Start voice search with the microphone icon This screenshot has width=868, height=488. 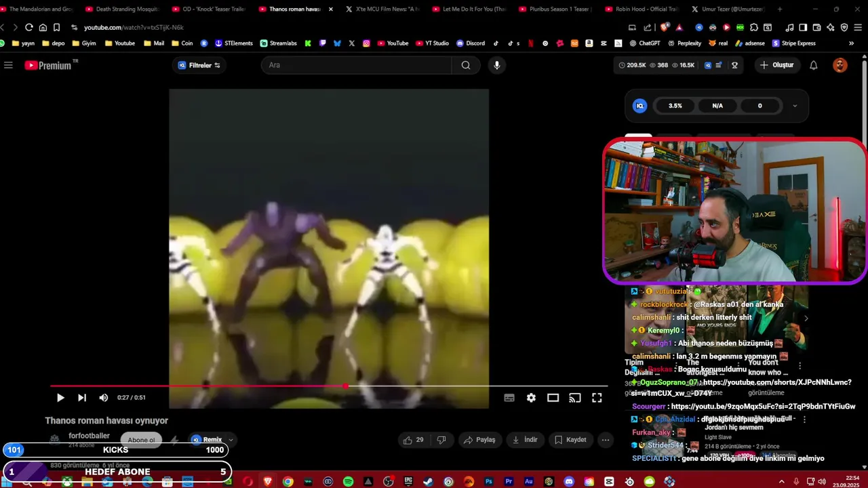[496, 65]
